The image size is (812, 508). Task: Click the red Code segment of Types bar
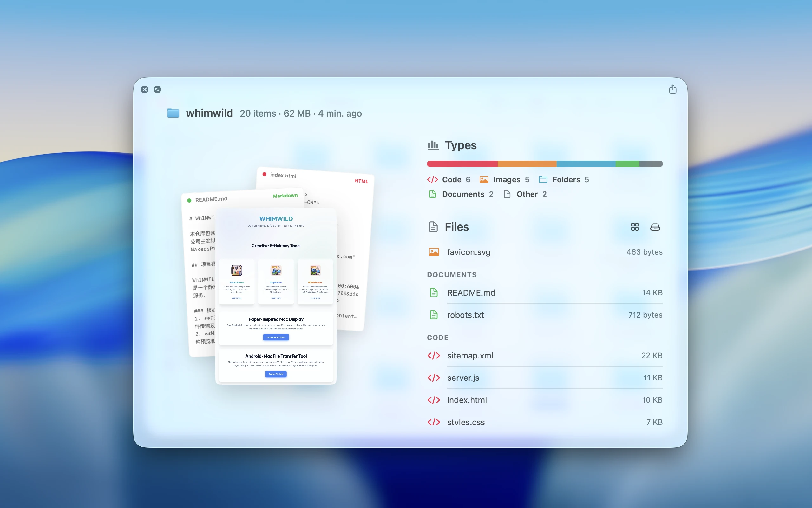coord(462,164)
